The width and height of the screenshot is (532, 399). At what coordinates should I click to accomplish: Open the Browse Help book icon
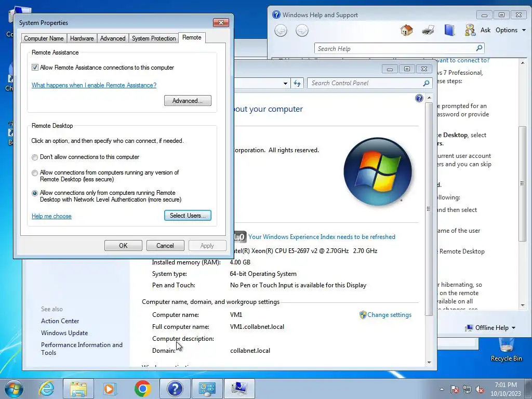coord(449,30)
